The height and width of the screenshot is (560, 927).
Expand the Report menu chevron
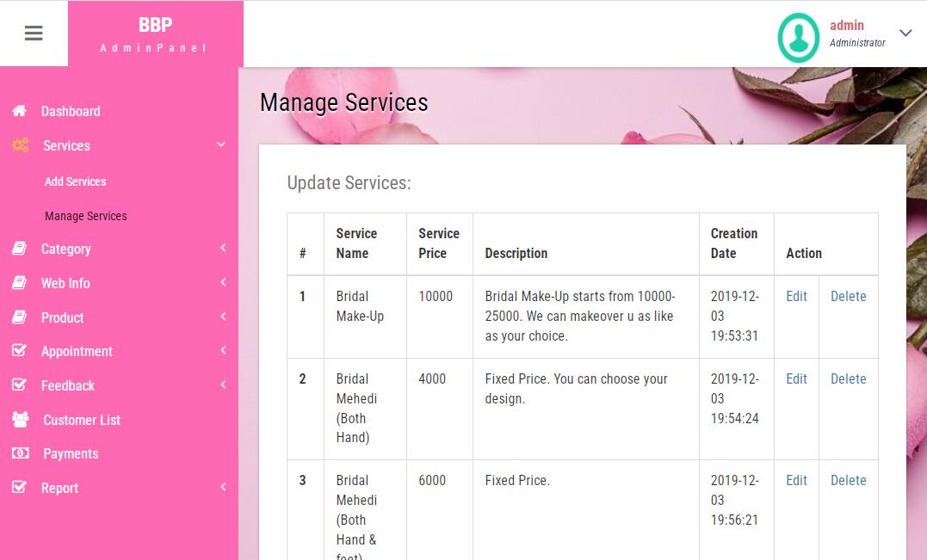tap(223, 488)
